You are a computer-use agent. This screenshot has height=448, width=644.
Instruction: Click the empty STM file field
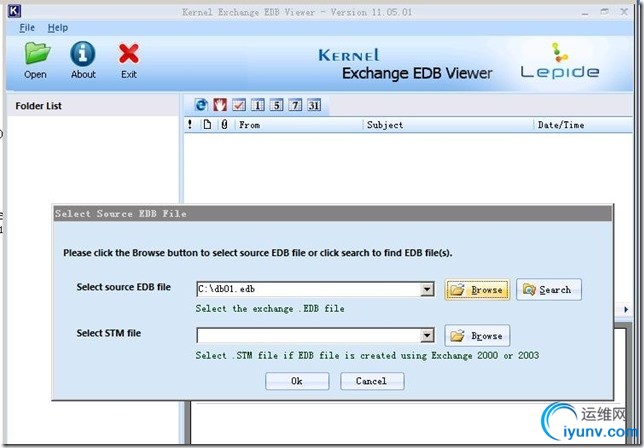pos(308,335)
